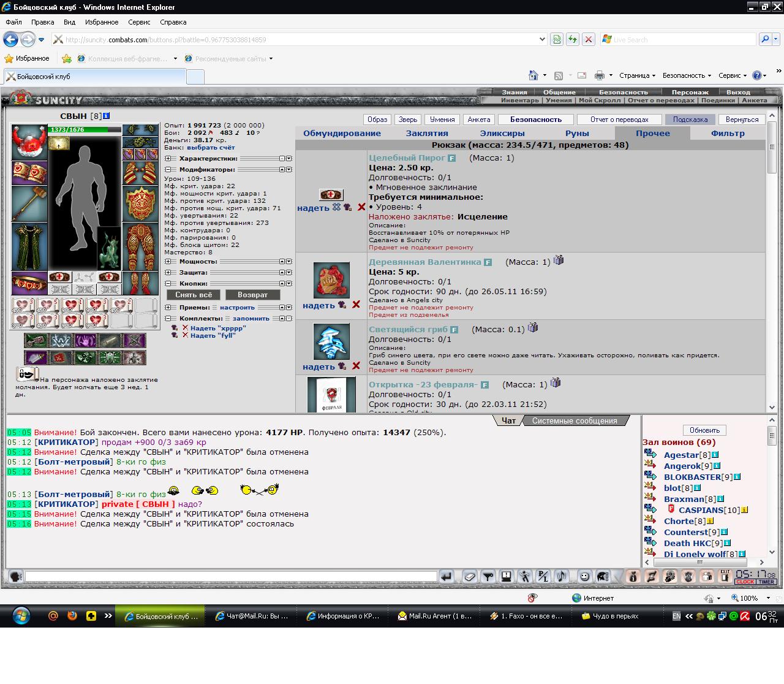
Task: Select the red boots equipment slot
Action: [140, 284]
